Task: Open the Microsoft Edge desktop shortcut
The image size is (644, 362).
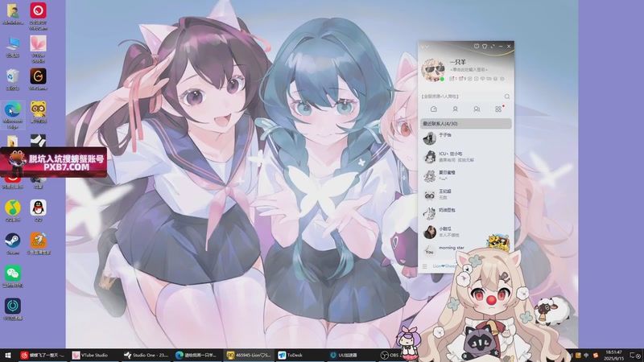Action: pos(13,115)
